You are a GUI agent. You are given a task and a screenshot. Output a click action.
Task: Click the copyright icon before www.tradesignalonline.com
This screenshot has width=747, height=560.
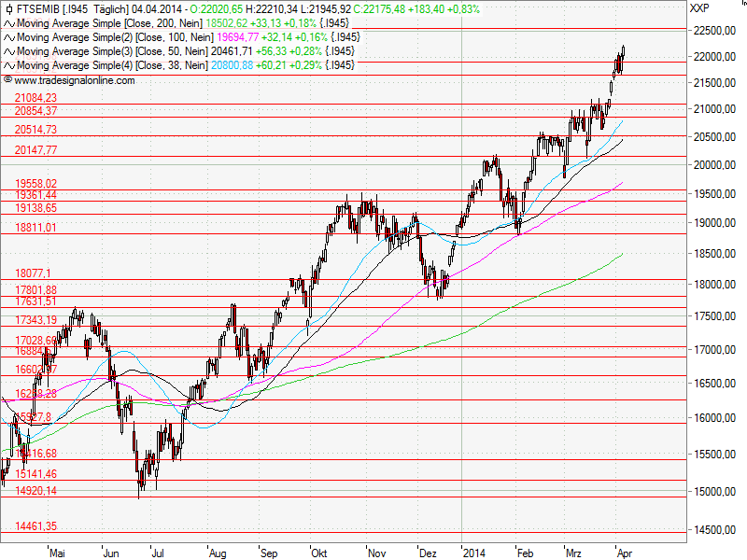(x=8, y=79)
